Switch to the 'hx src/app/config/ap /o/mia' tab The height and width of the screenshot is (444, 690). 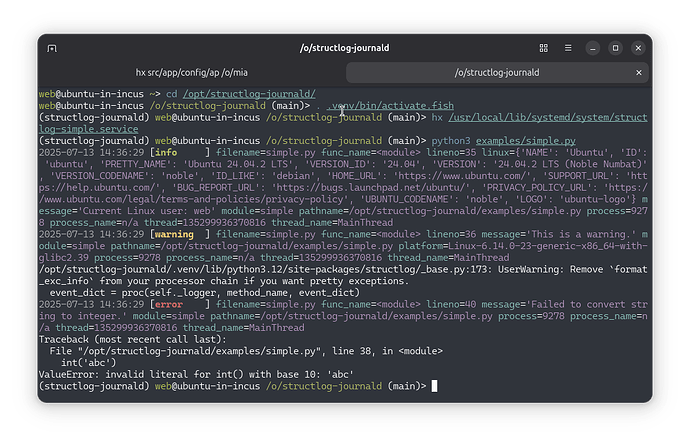pos(191,73)
